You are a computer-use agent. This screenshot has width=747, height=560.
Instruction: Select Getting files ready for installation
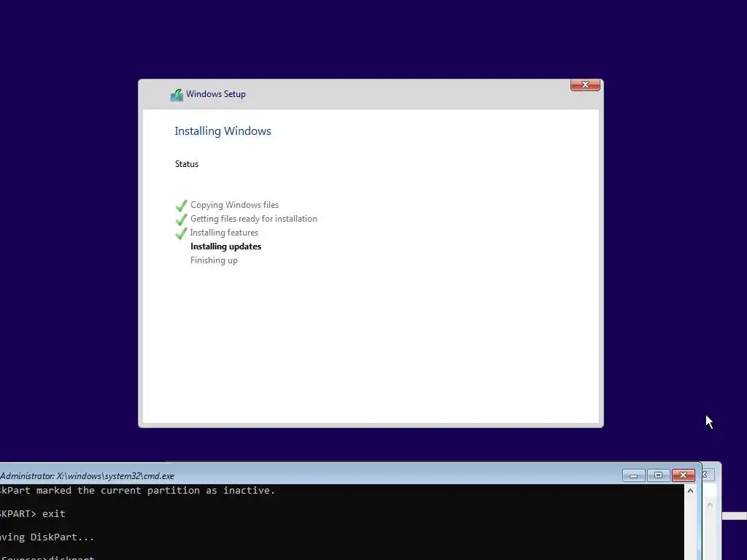pos(253,219)
